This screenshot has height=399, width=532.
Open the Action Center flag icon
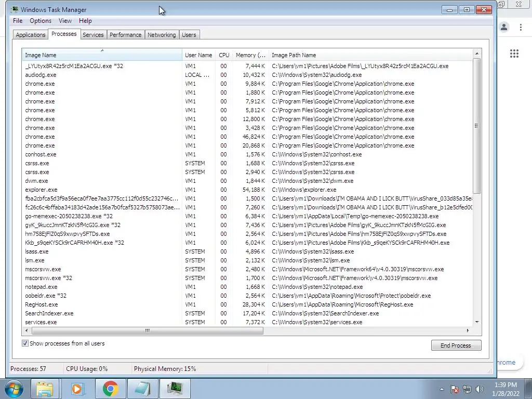454,389
